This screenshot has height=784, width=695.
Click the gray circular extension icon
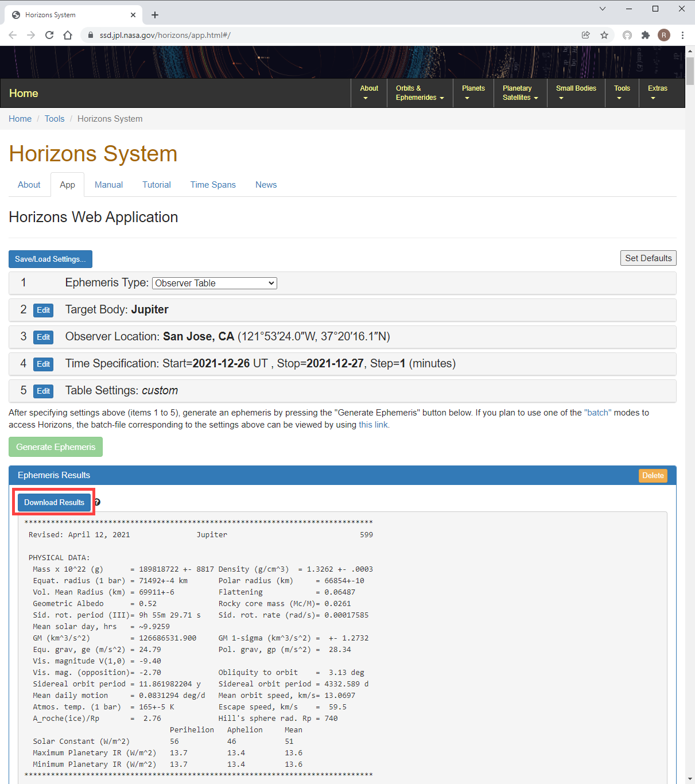click(x=627, y=35)
